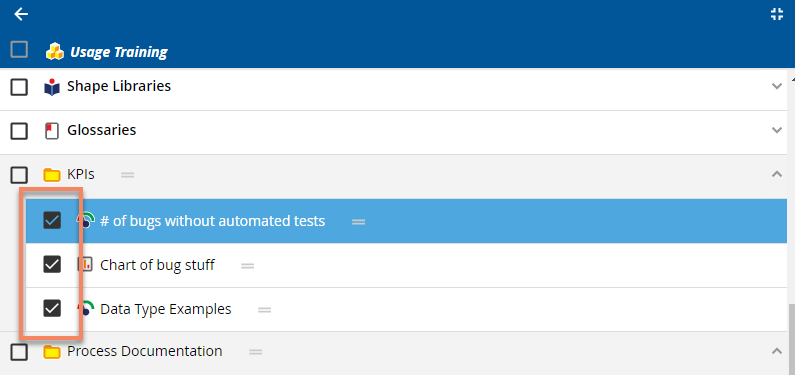Click the vertical scrollbar thumb
The image size is (795, 375).
tap(791, 340)
